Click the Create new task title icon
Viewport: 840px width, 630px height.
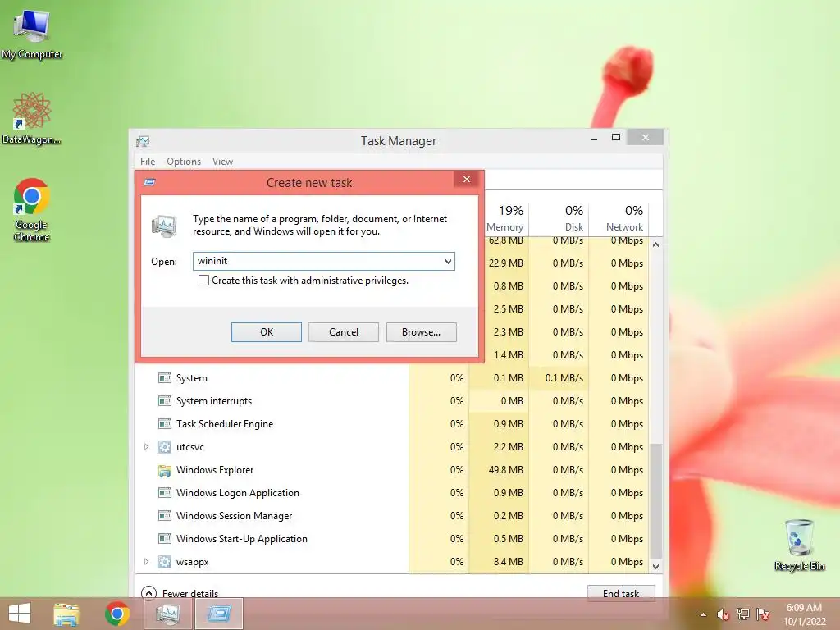(150, 182)
